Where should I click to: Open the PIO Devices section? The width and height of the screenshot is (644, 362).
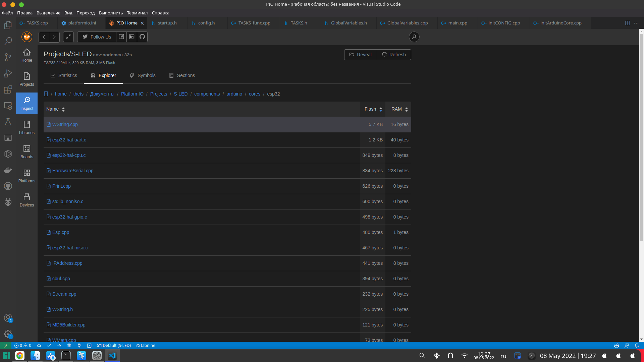[27, 200]
